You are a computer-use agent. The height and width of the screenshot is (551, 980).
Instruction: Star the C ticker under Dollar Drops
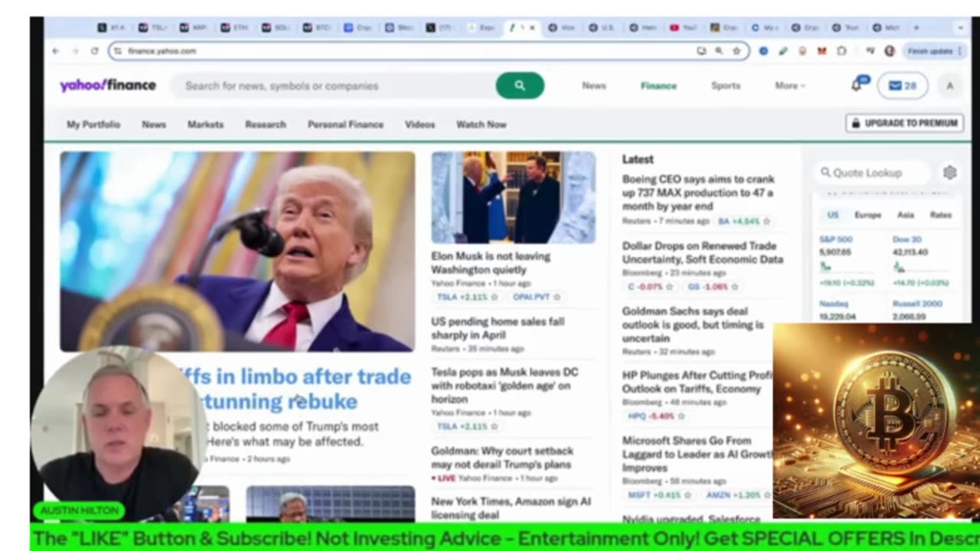pyautogui.click(x=669, y=287)
